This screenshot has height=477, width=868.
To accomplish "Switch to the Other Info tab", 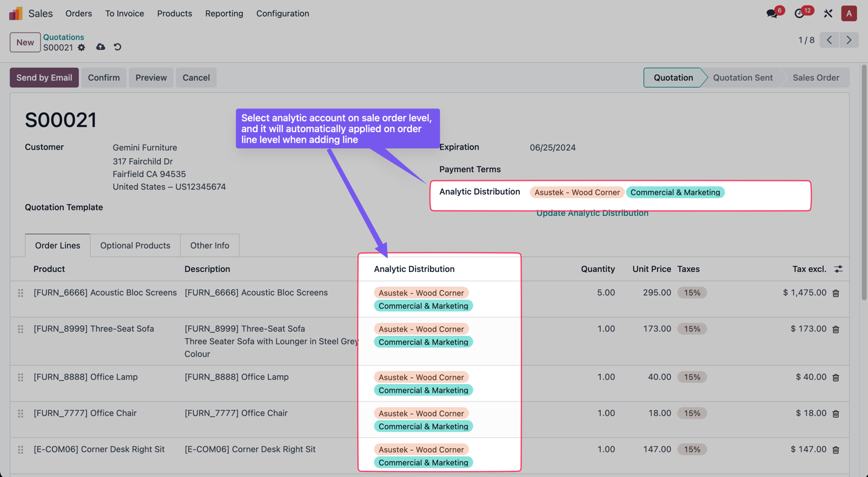I will click(x=209, y=245).
